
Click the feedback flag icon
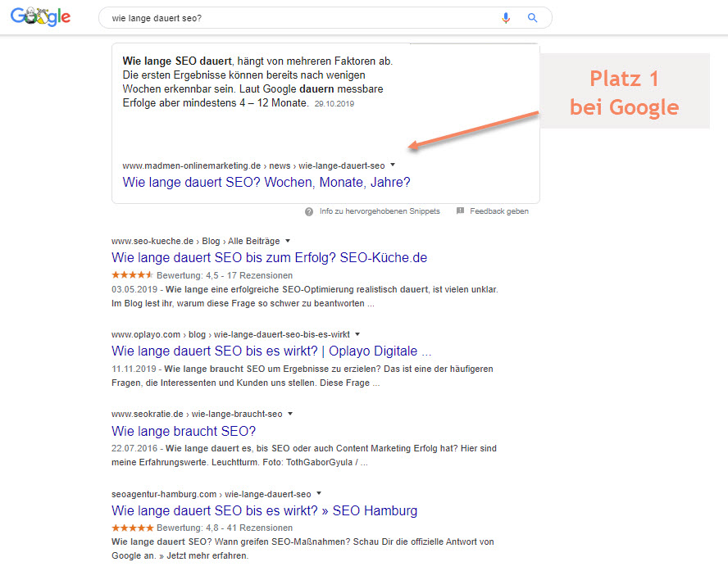[460, 211]
